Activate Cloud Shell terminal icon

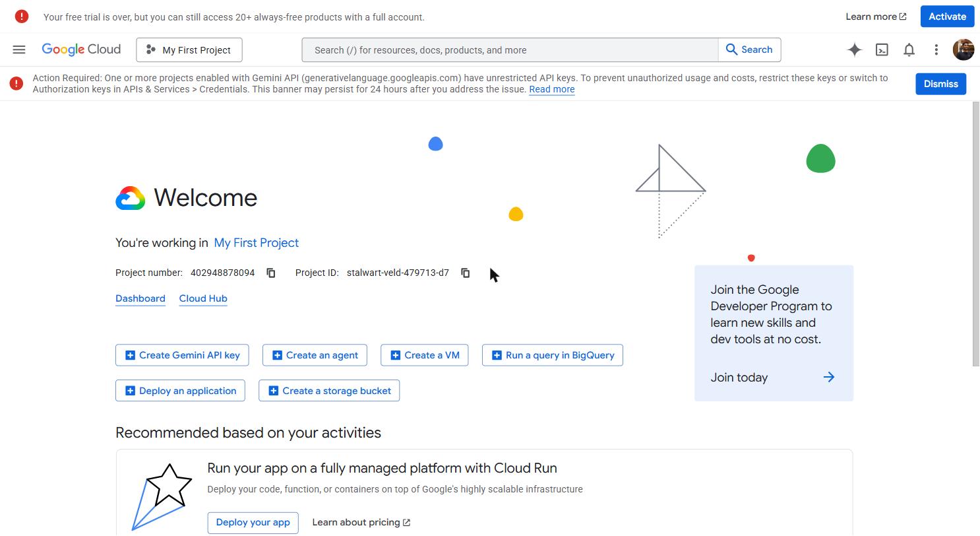(x=882, y=50)
